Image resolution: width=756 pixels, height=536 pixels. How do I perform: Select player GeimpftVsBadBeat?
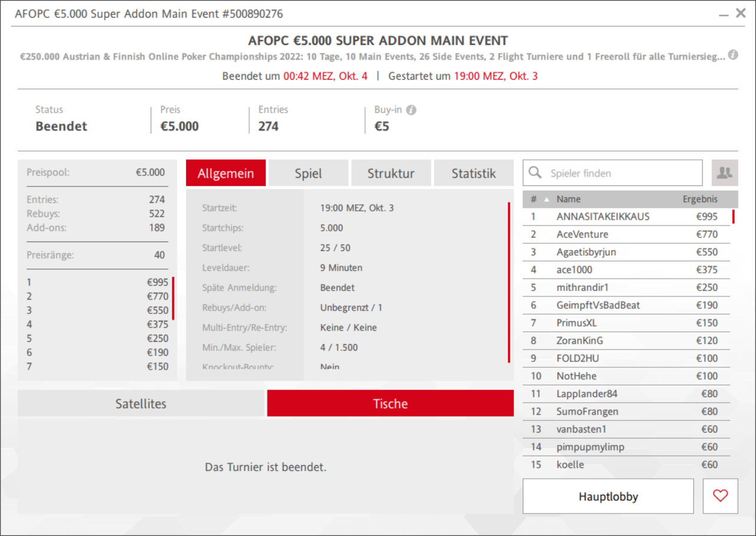(x=626, y=305)
